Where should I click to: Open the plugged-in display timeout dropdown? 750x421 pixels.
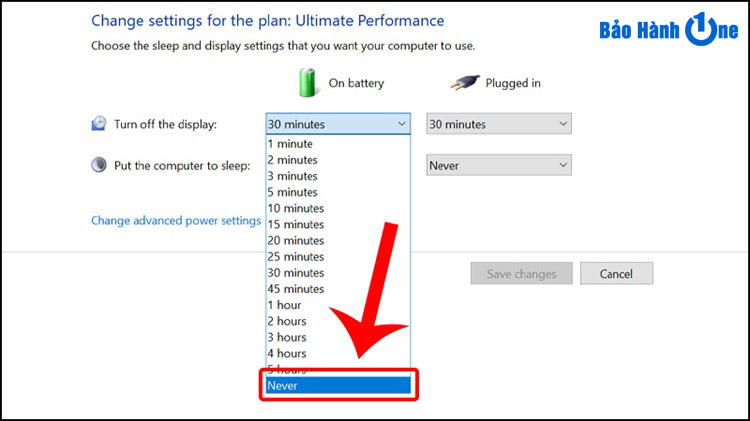(x=498, y=124)
